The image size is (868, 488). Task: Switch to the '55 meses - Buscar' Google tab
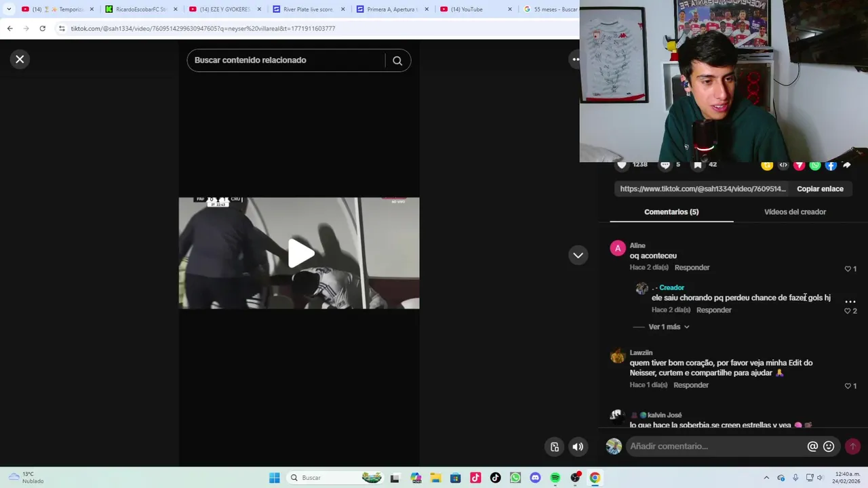click(550, 9)
